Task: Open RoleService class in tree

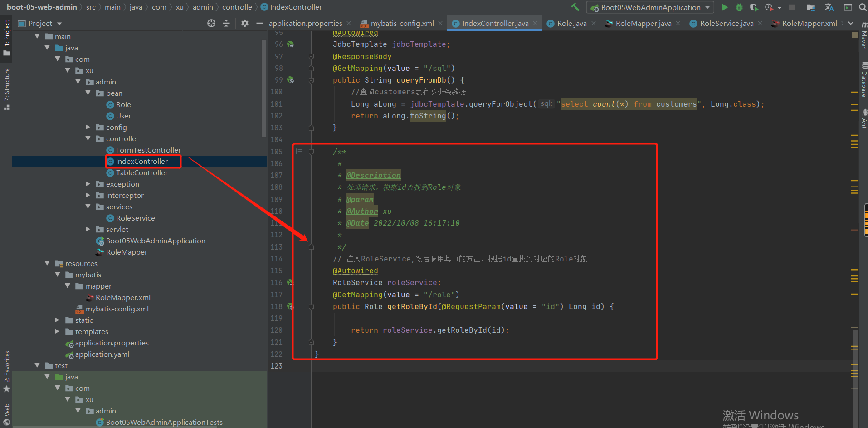Action: (x=135, y=218)
